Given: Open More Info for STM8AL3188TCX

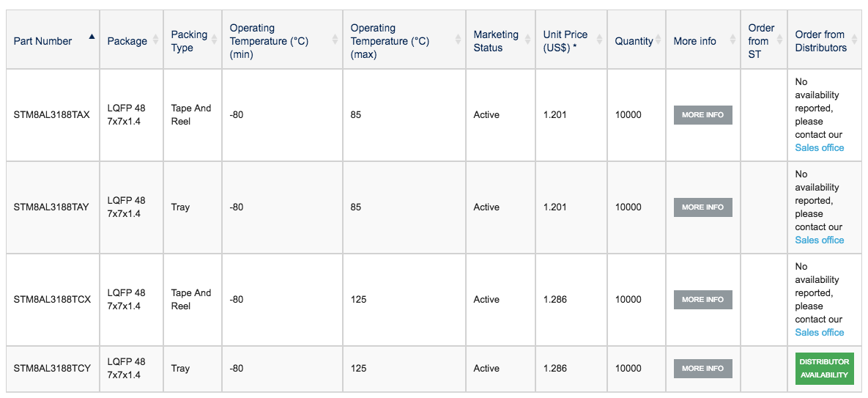Looking at the screenshot, I should click(702, 300).
